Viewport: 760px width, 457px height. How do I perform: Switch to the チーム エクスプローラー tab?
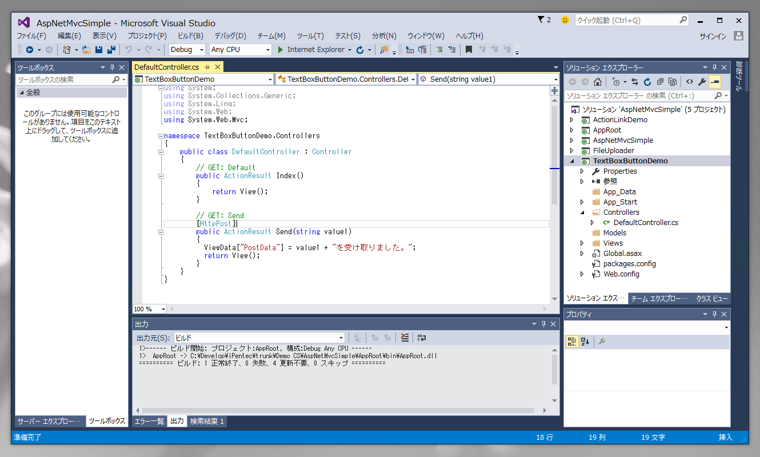click(659, 299)
